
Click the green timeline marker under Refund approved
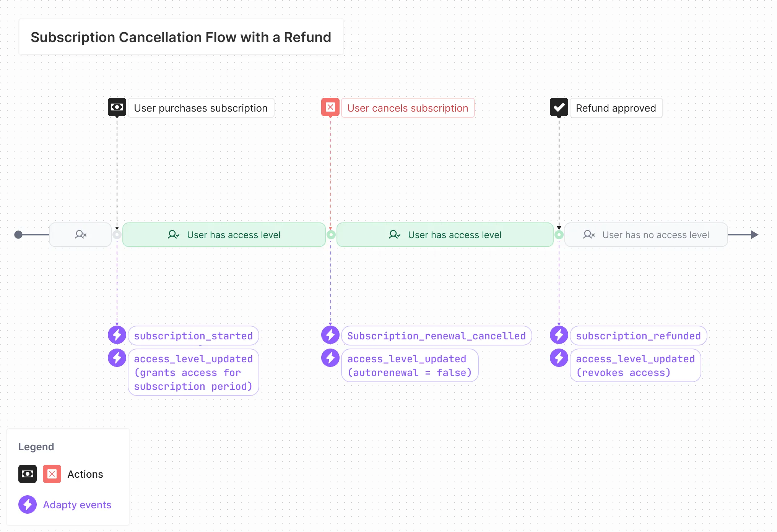coord(559,235)
